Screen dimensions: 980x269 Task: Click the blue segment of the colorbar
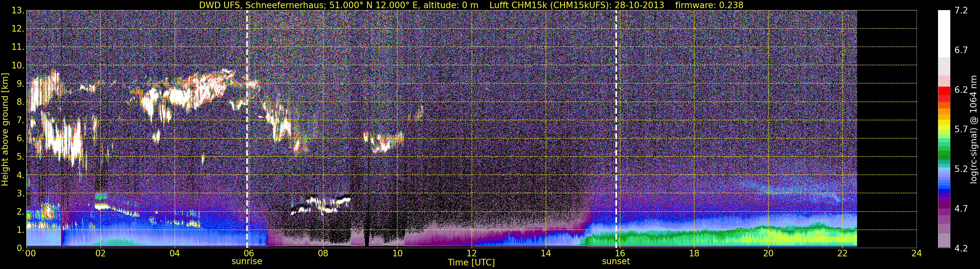tap(944, 187)
